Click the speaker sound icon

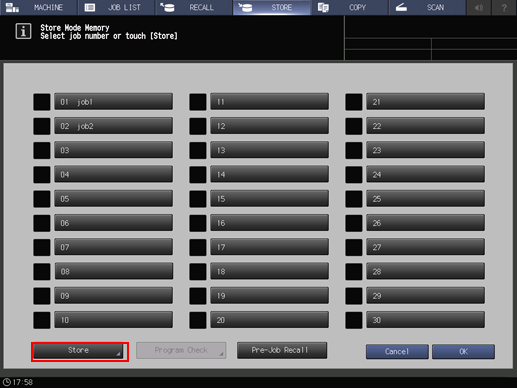[479, 7]
